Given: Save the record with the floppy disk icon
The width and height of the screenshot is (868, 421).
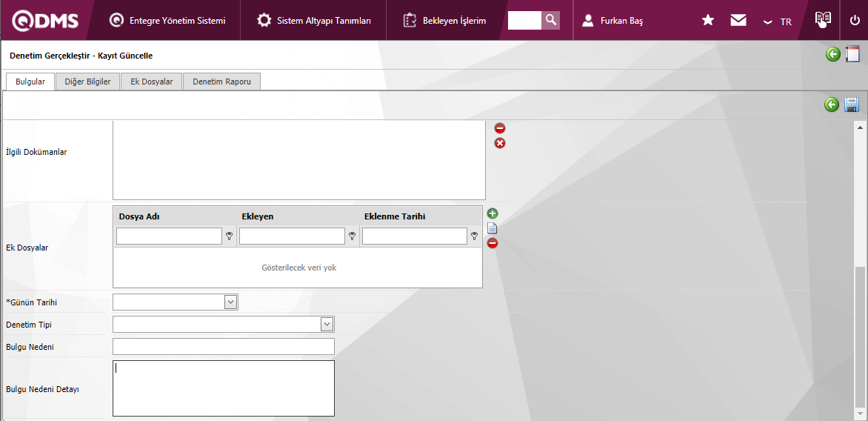Looking at the screenshot, I should point(852,105).
